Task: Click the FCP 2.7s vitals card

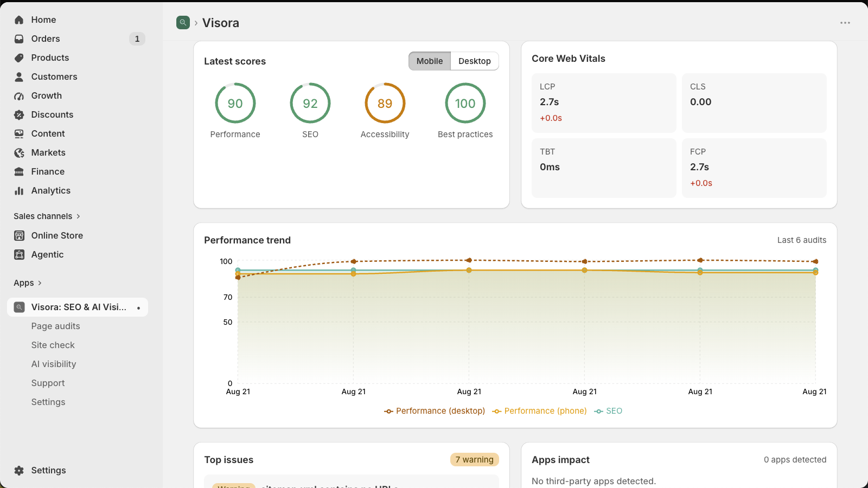Action: 754,168
